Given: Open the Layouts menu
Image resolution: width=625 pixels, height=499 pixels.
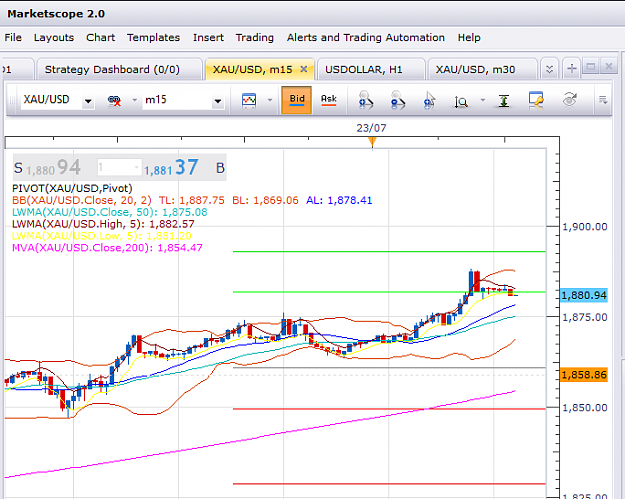Looking at the screenshot, I should [54, 37].
